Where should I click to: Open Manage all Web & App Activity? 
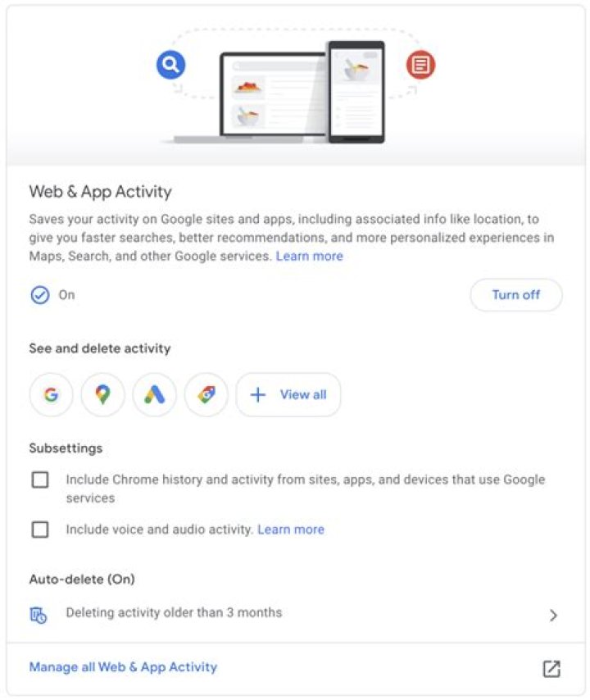(x=123, y=667)
